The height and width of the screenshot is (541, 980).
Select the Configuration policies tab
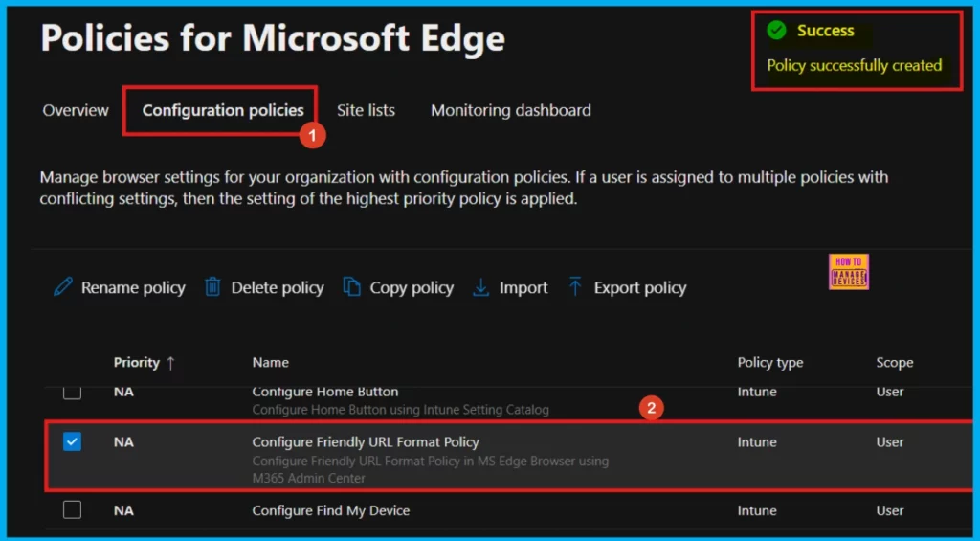coord(223,110)
